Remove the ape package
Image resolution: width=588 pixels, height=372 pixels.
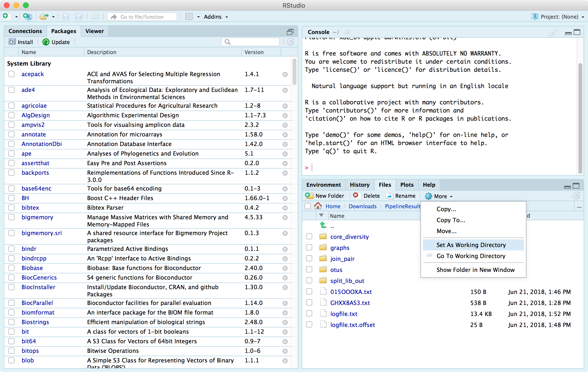(285, 154)
